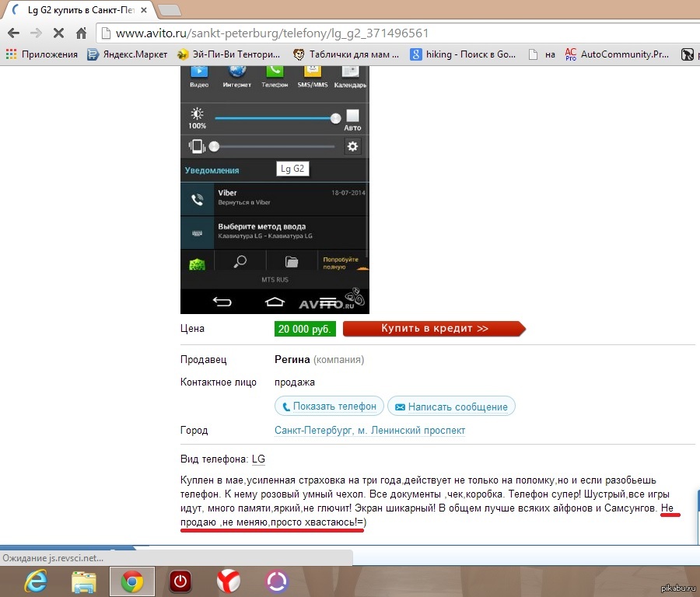Click the seller name Регина
This screenshot has height=597, width=700.
[292, 359]
